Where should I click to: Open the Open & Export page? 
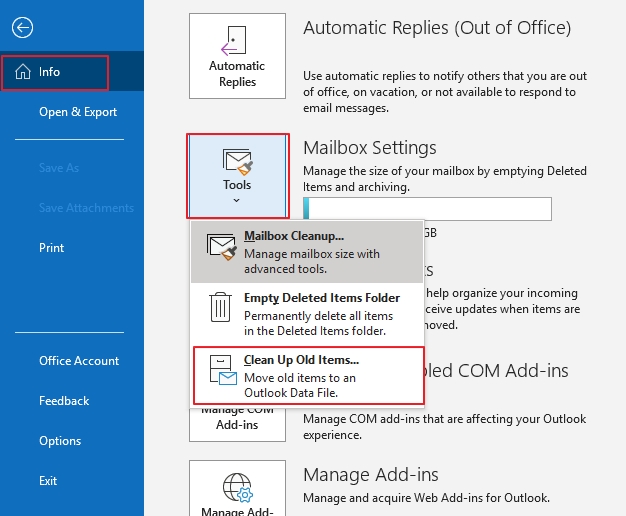point(78,112)
